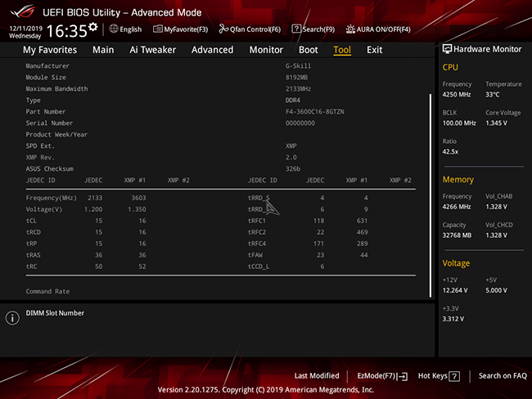Toggle AURA ON/OFF(F4) light icon
This screenshot has height=399, width=532.
pyautogui.click(x=350, y=29)
